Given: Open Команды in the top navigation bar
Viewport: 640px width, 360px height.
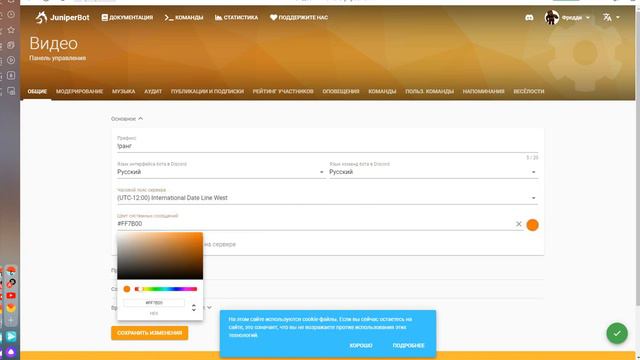Looking at the screenshot, I should coord(184,18).
